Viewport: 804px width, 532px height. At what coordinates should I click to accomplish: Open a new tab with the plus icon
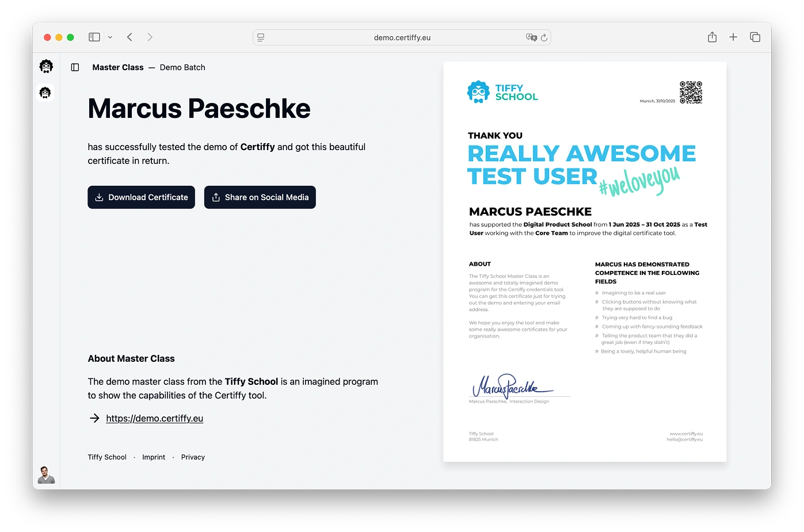click(733, 36)
